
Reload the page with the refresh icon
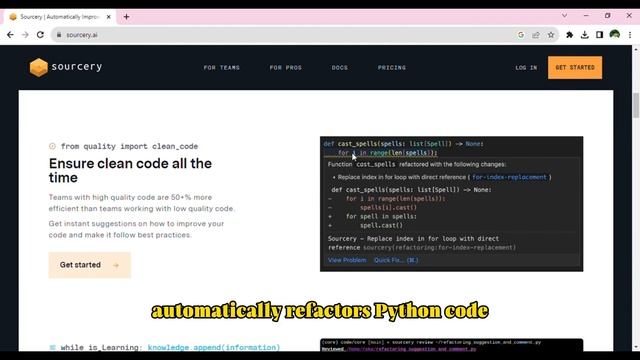(40, 35)
